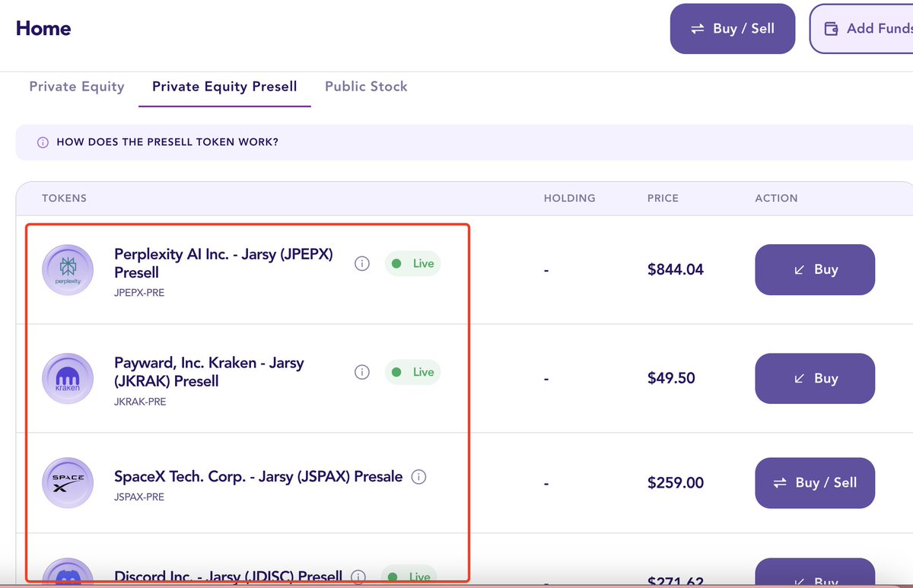
Task: Open the SpaceX Tech. Corp. token name
Action: click(x=258, y=477)
